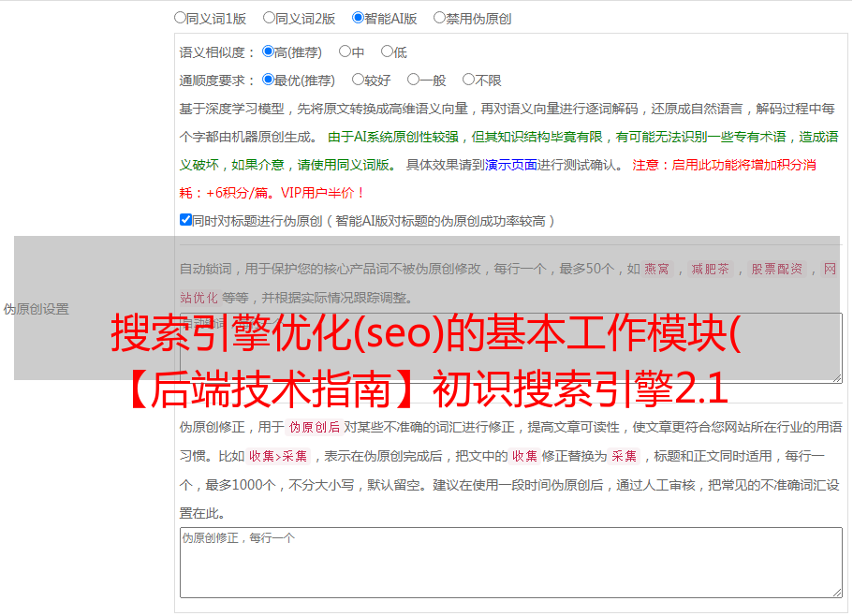Set 通顺度要求 to 较好

click(358, 80)
